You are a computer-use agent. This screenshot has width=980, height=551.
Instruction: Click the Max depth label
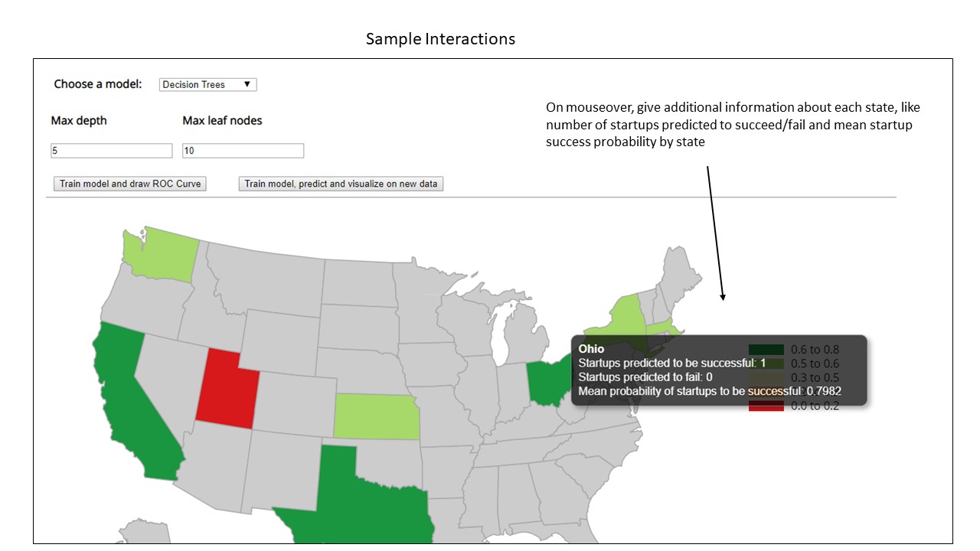79,120
